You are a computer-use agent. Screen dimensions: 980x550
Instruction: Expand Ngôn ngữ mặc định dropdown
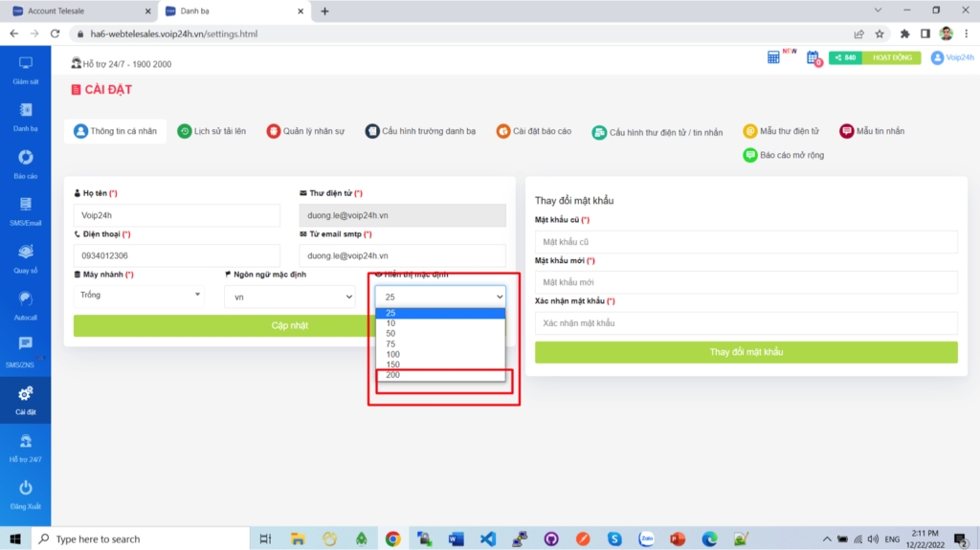pos(289,297)
